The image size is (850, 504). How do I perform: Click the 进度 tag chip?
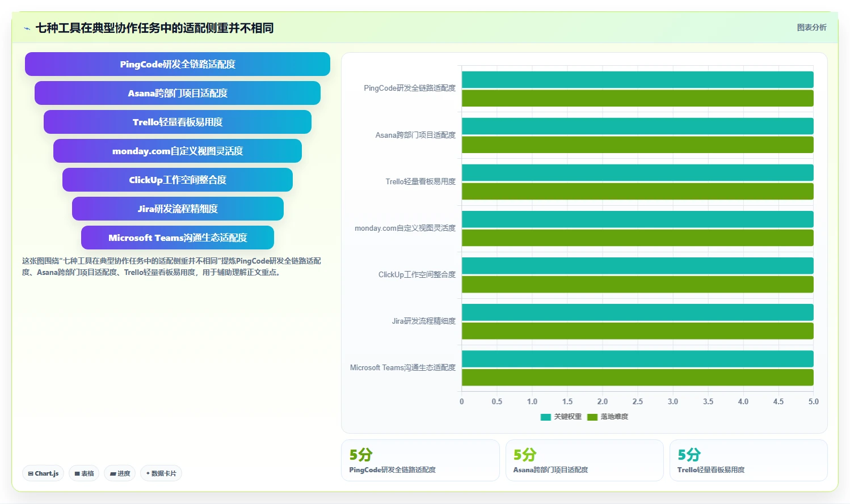(x=120, y=473)
